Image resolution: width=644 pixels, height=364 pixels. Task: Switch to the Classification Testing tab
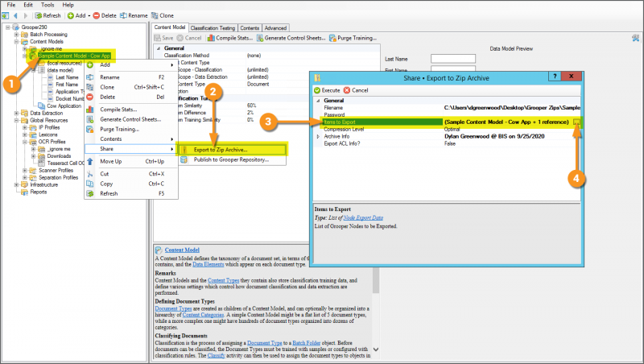coord(213,28)
